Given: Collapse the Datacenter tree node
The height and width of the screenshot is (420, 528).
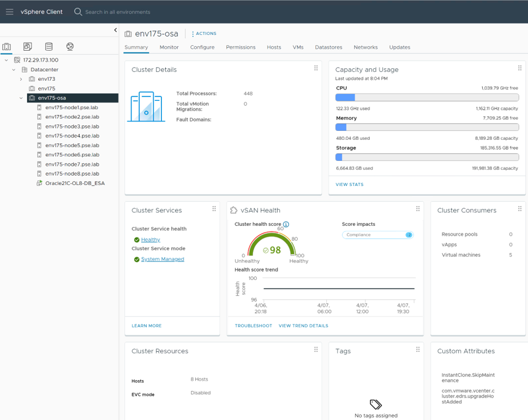Looking at the screenshot, I should [x=14, y=70].
